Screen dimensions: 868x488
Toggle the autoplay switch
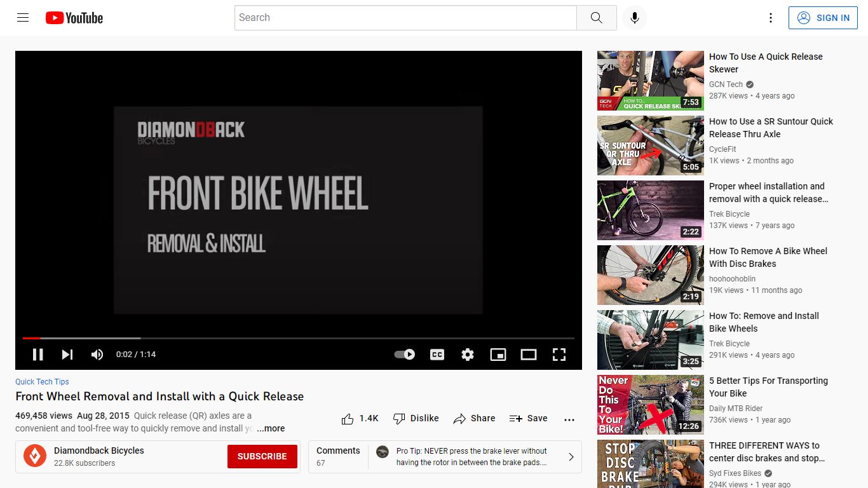(x=405, y=355)
